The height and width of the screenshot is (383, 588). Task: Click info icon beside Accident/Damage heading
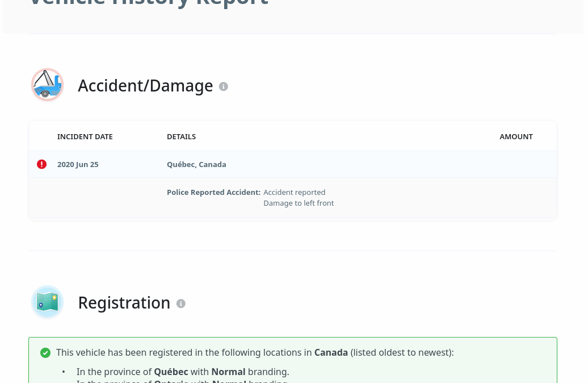224,86
